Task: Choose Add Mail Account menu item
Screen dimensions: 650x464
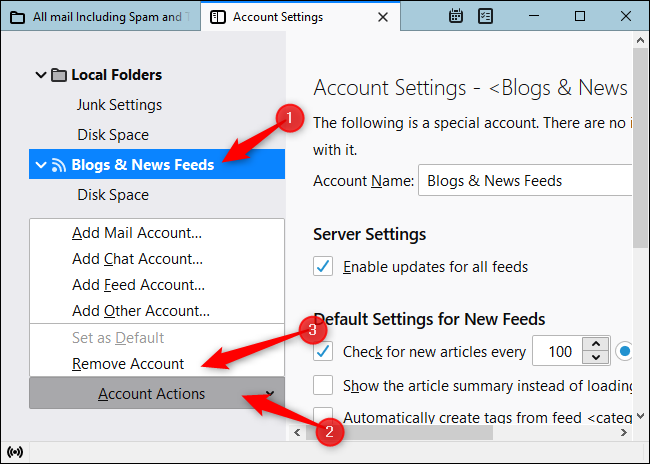Action: [x=157, y=233]
